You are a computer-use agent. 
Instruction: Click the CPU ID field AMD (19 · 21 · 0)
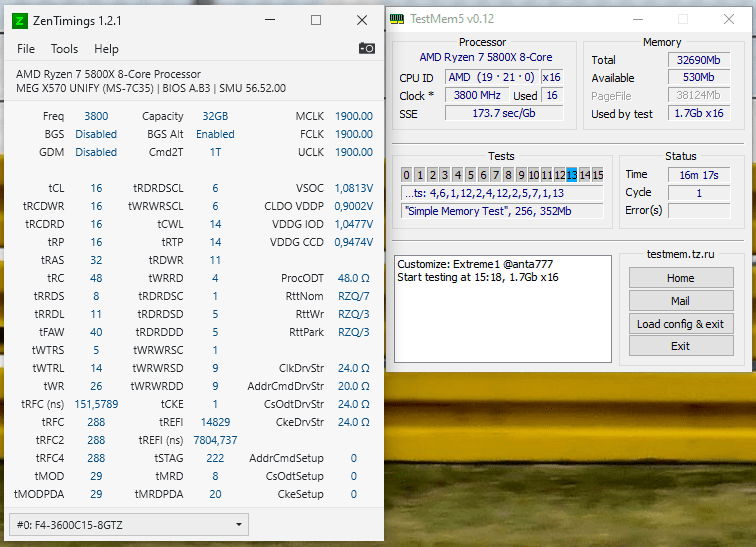[491, 77]
